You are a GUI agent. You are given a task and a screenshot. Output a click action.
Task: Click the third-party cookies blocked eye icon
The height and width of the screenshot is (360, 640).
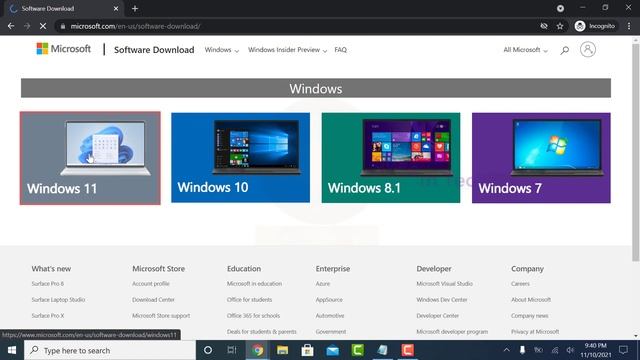coord(544,26)
